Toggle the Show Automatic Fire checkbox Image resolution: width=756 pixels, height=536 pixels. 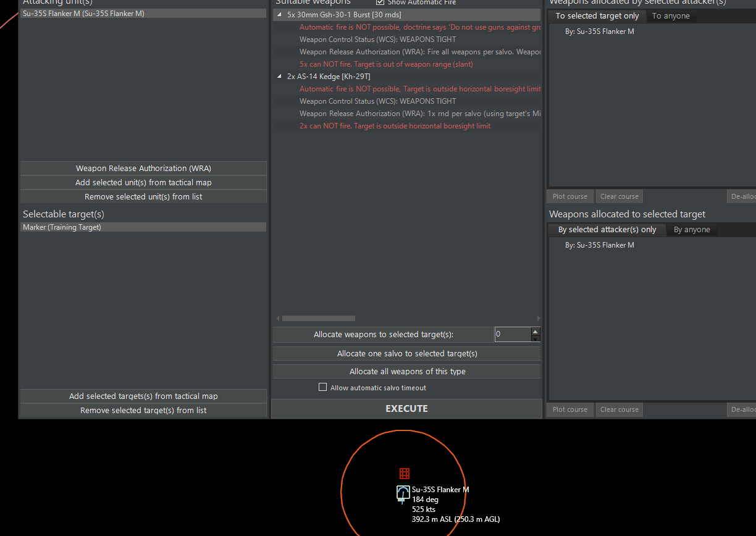[x=380, y=2]
